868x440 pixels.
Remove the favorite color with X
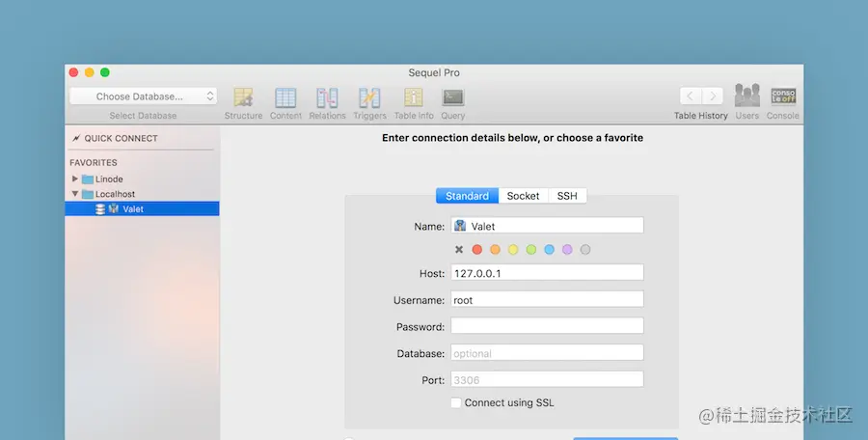tap(459, 249)
